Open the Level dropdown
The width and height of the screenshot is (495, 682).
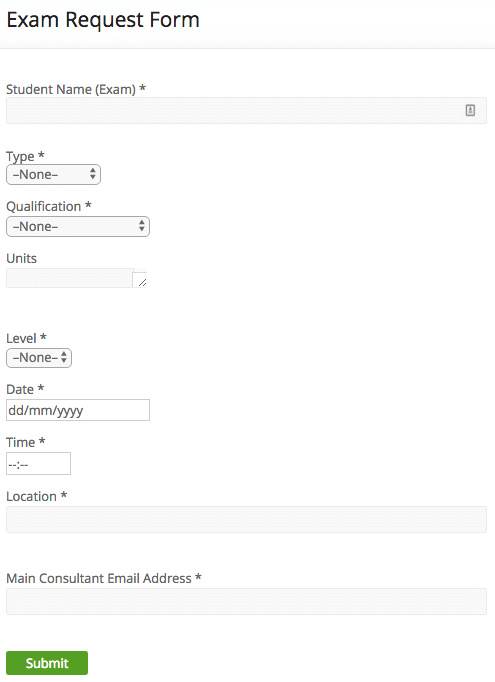[39, 358]
